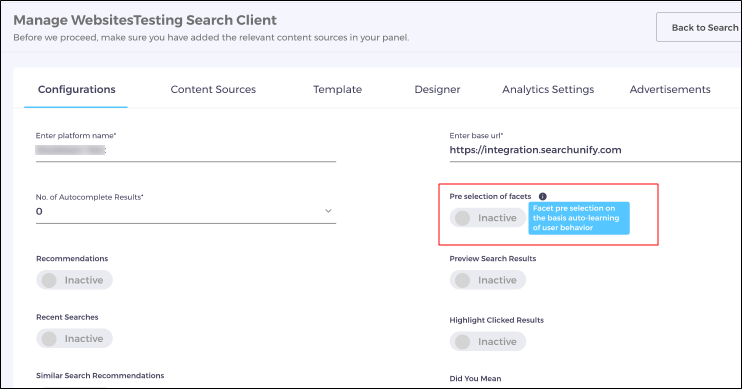Screen dimensions: 742x389
Task: Open the Autocomplete Results dropdown showing 0
Action: (186, 212)
